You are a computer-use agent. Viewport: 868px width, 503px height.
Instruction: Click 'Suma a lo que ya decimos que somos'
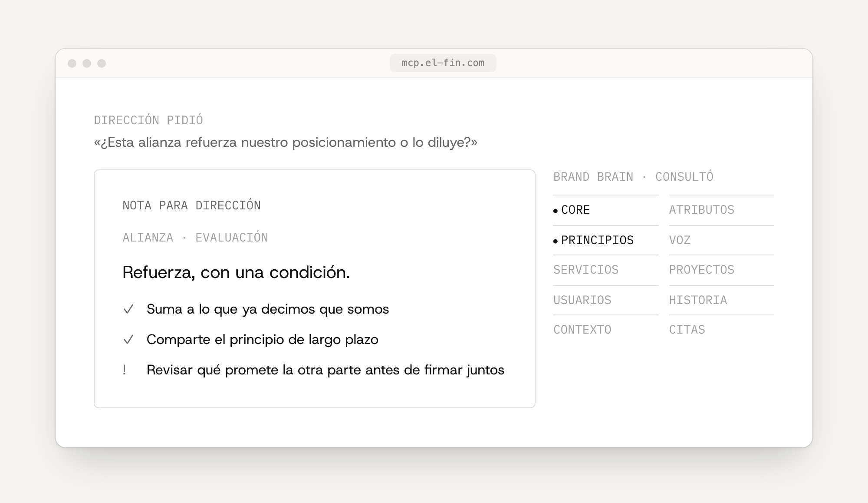(268, 309)
